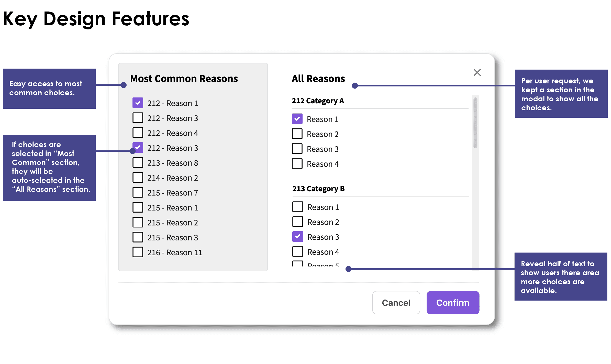Tick the 215 - Reason 7 checkbox
Viewport: 611px width, 364px height.
(x=138, y=192)
